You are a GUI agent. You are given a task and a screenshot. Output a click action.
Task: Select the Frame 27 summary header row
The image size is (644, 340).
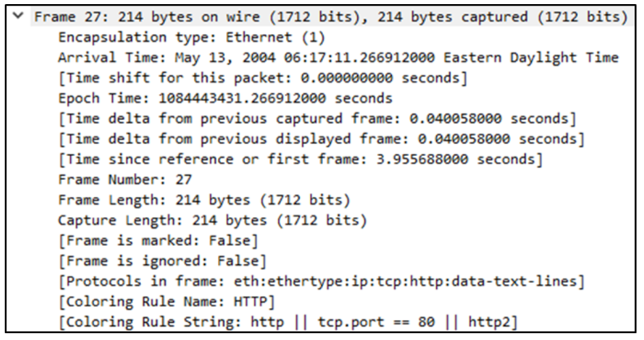pos(331,17)
